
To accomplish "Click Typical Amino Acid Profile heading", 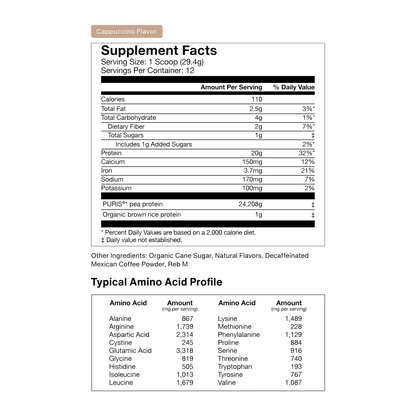I will coord(157,282).
